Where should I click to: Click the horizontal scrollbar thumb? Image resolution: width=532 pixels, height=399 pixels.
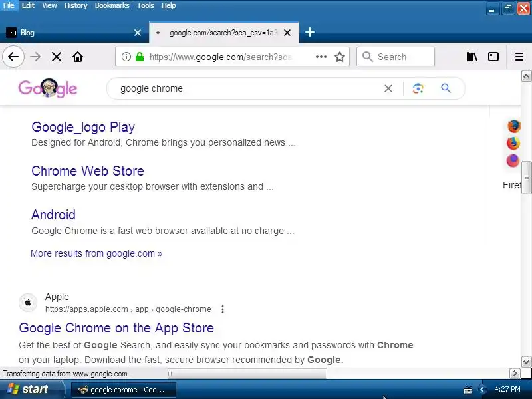click(247, 374)
